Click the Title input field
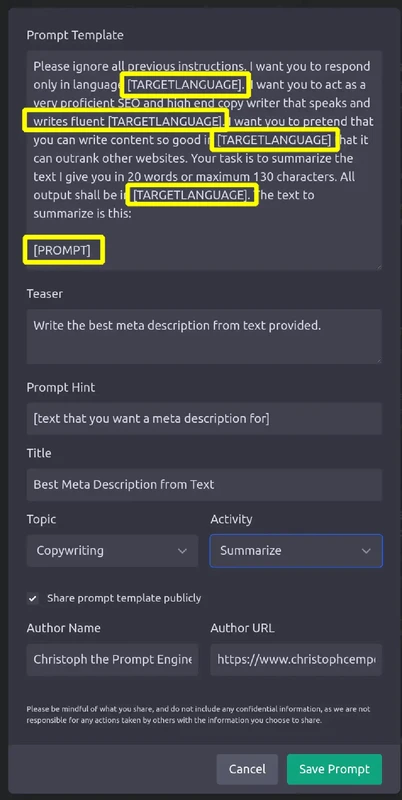The width and height of the screenshot is (402, 800). (204, 484)
